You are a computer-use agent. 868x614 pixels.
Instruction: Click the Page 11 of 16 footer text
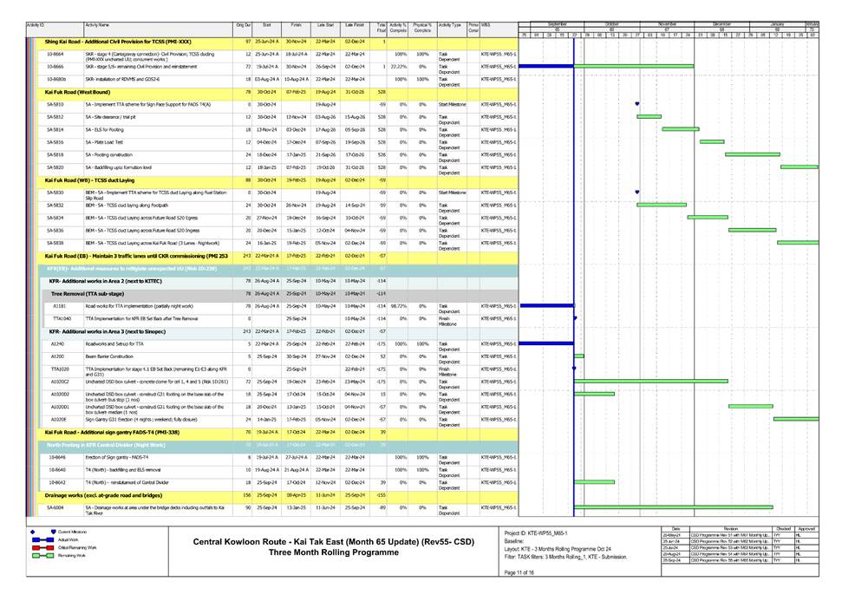click(x=520, y=573)
